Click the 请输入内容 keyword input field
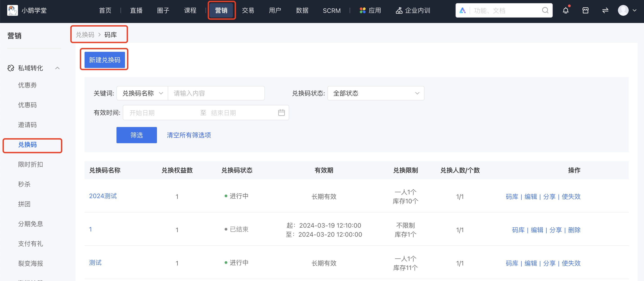The width and height of the screenshot is (644, 281). 216,93
